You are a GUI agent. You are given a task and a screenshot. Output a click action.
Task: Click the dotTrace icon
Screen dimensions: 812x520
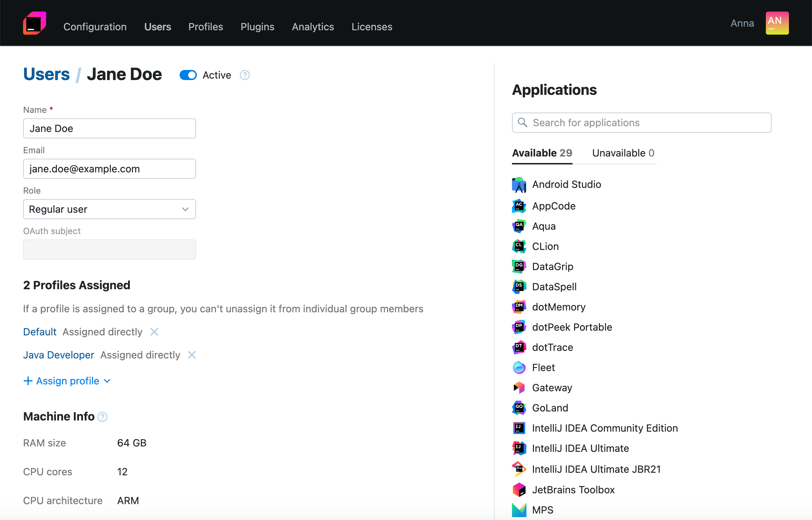pos(519,347)
